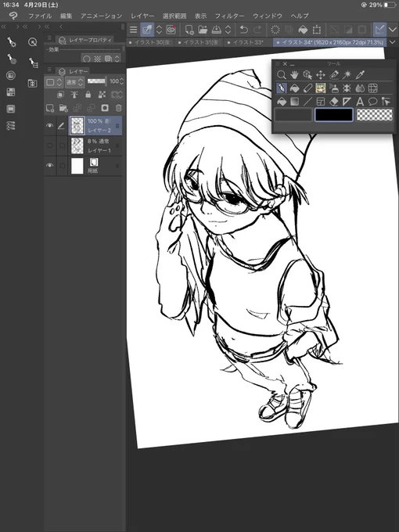The width and height of the screenshot is (399, 532).
Task: Toggle Lock layer padlock
Action: point(88,95)
